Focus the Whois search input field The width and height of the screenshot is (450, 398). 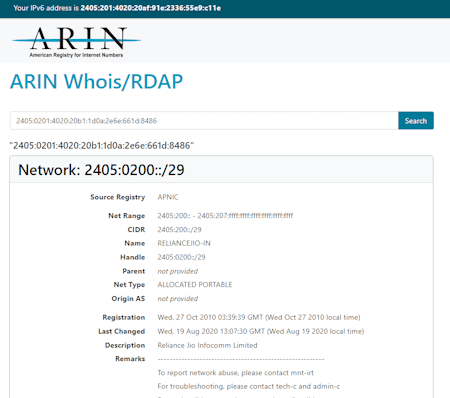204,121
